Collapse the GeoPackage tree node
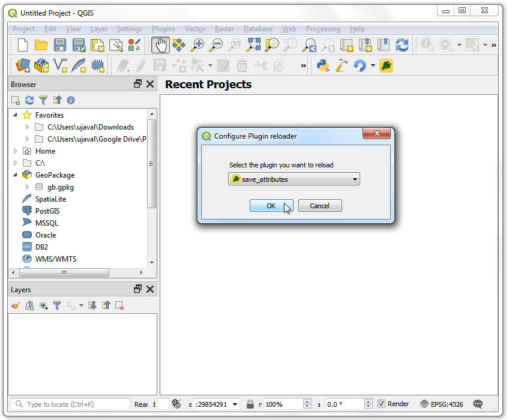The height and width of the screenshot is (420, 509). 16,175
